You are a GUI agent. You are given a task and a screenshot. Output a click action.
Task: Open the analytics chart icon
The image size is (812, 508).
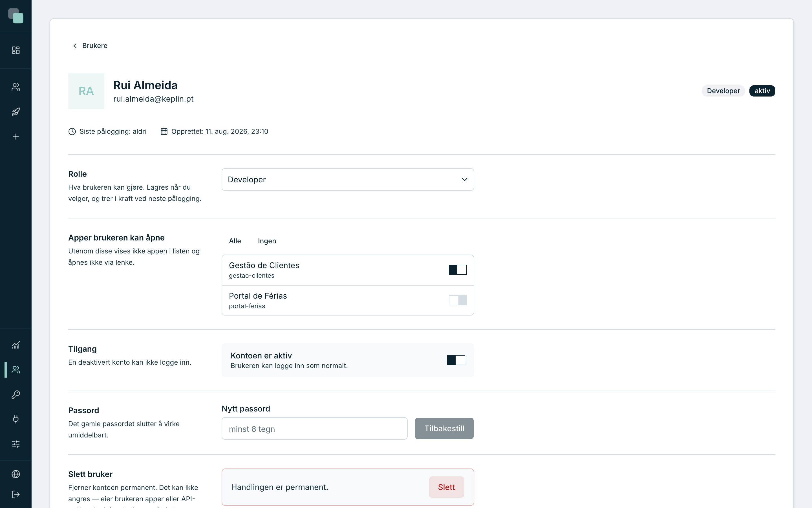(x=16, y=345)
